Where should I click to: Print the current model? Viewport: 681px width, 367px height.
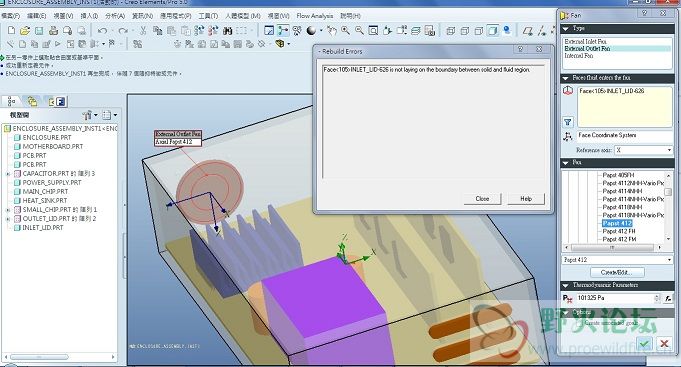[53, 30]
